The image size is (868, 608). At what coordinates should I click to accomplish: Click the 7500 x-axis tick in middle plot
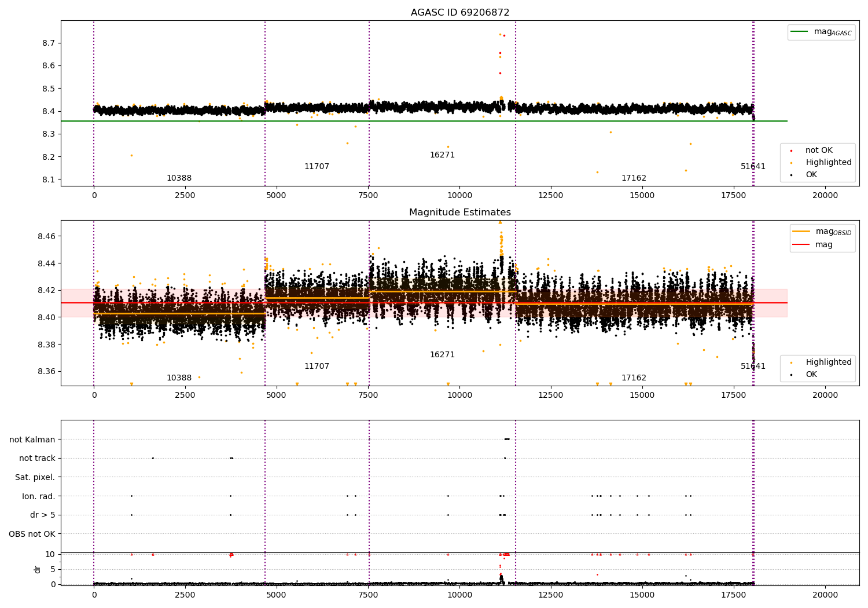tap(368, 395)
